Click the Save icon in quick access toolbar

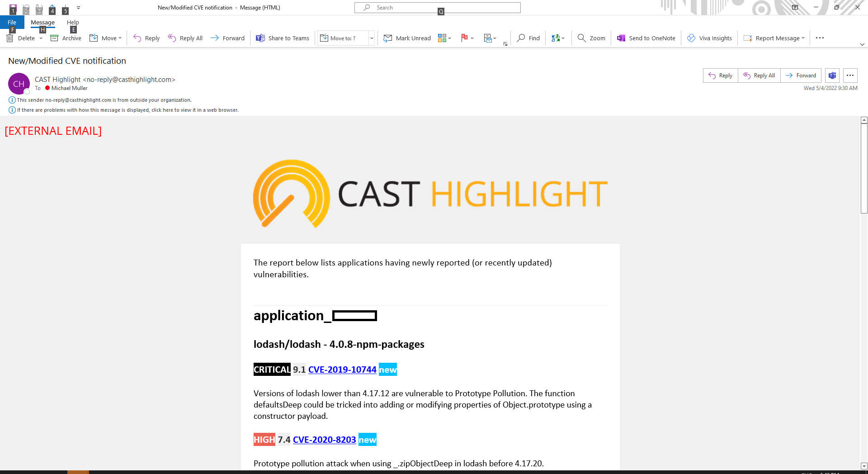coord(13,8)
